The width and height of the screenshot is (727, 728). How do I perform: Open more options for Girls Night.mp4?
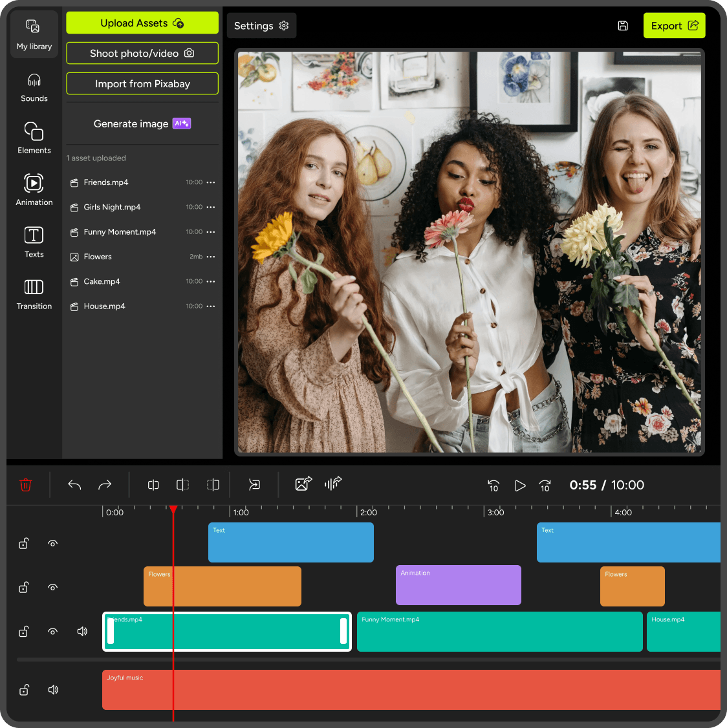click(x=210, y=207)
